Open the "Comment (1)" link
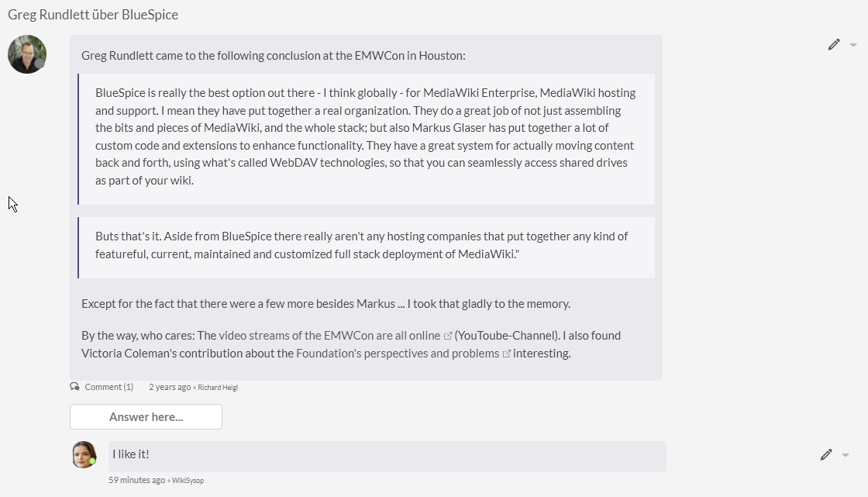 pos(108,387)
